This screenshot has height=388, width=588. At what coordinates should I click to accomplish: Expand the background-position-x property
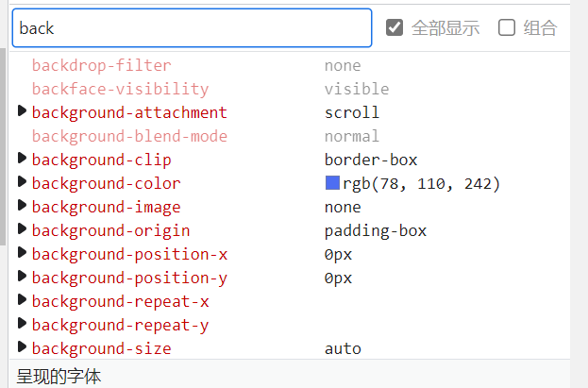[x=23, y=253]
